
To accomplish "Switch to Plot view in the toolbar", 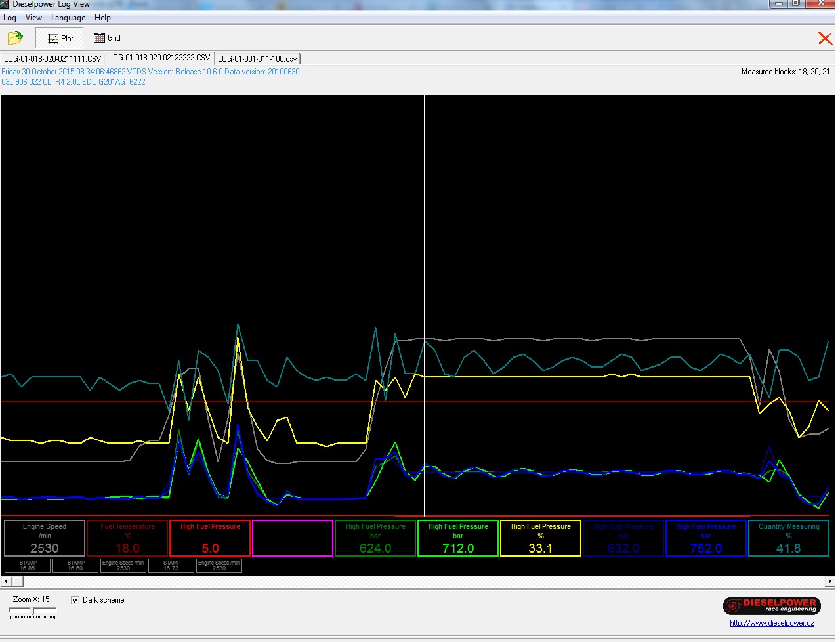I will (x=60, y=38).
